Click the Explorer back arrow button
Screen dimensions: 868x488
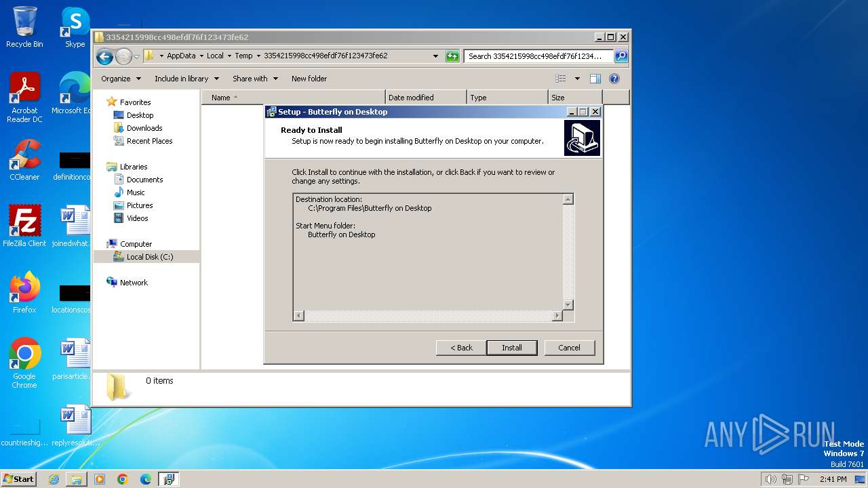point(104,56)
